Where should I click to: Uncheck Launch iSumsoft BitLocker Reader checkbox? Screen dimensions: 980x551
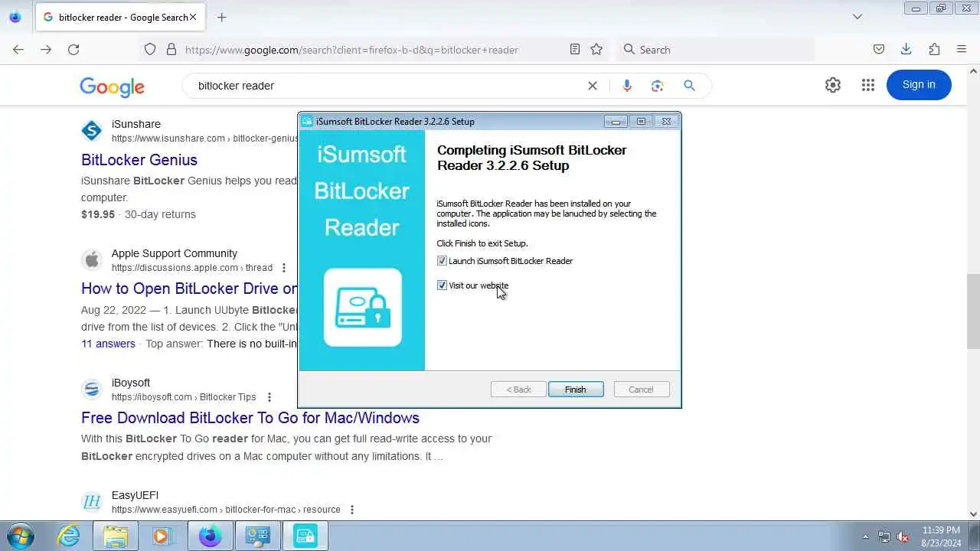(442, 261)
